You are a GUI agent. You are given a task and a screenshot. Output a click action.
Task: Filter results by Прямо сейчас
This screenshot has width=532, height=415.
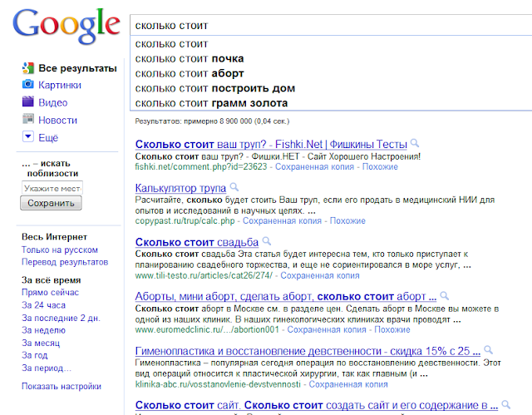50,292
